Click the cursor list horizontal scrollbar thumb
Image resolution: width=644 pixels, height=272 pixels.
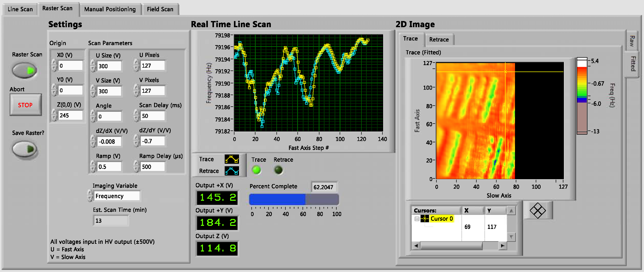(452, 246)
